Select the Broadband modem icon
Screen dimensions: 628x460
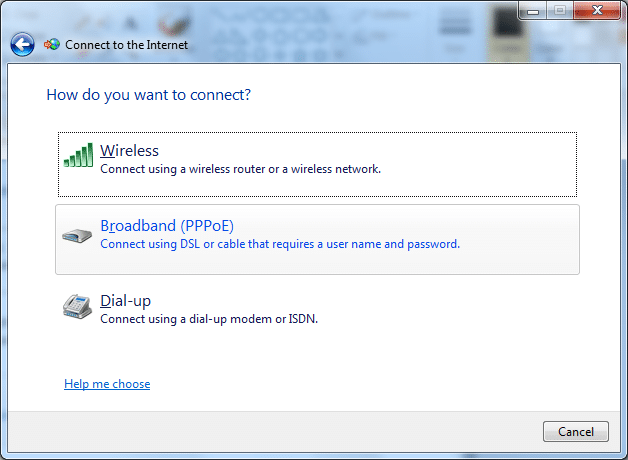pyautogui.click(x=77, y=235)
